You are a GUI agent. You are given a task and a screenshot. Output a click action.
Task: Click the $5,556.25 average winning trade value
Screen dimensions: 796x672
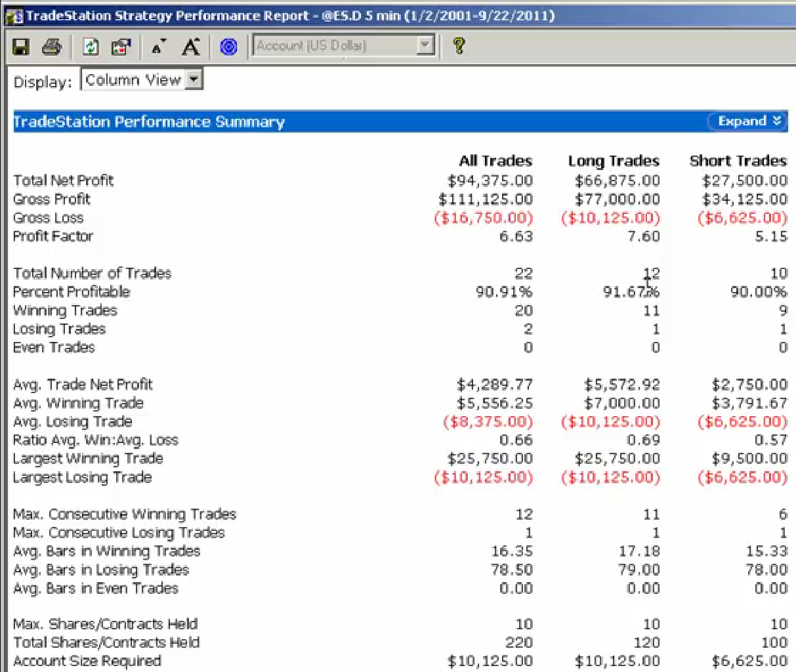coord(495,403)
